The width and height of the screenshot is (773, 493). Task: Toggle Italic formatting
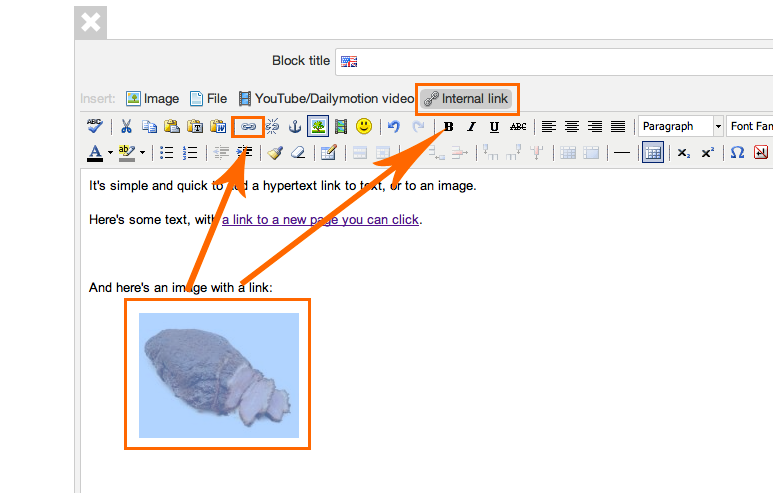(471, 127)
